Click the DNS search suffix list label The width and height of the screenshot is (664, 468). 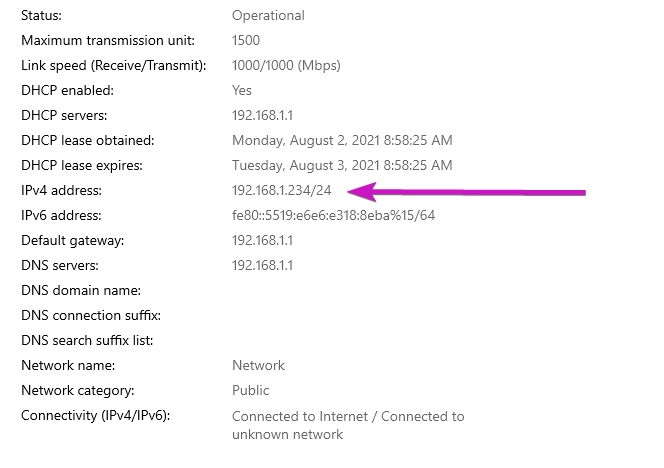87,341
